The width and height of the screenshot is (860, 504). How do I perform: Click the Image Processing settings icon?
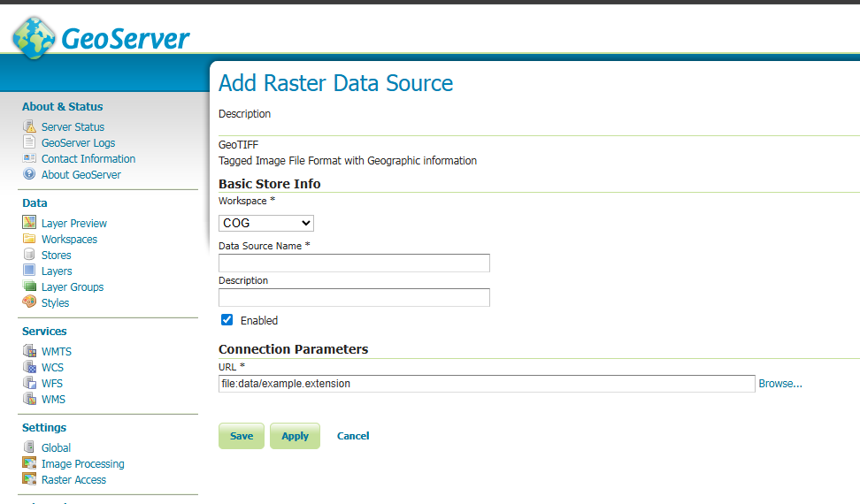29,463
